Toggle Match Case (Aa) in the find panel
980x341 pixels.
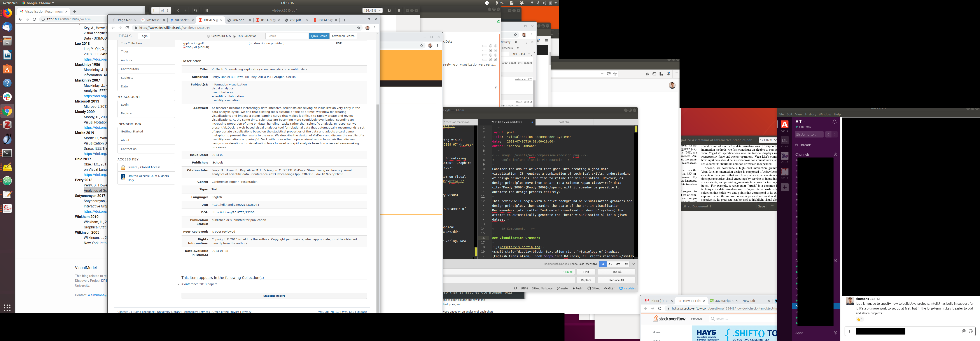(x=610, y=264)
